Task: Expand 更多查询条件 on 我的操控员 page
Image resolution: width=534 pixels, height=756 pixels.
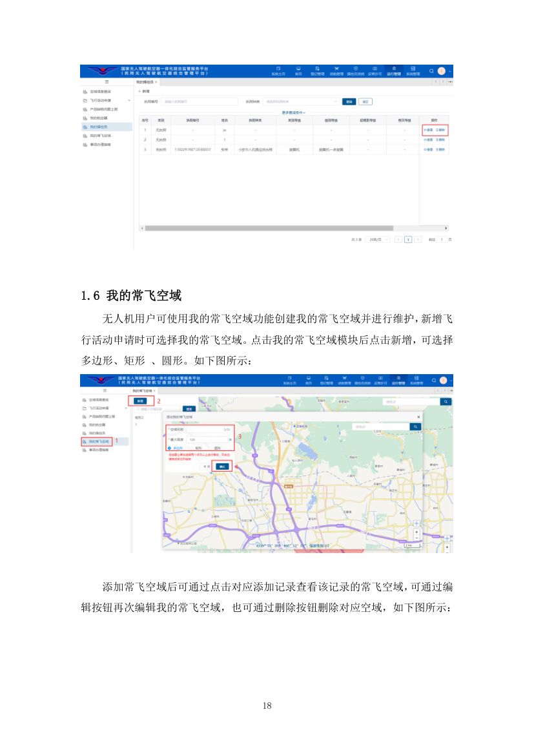Action: pos(294,112)
